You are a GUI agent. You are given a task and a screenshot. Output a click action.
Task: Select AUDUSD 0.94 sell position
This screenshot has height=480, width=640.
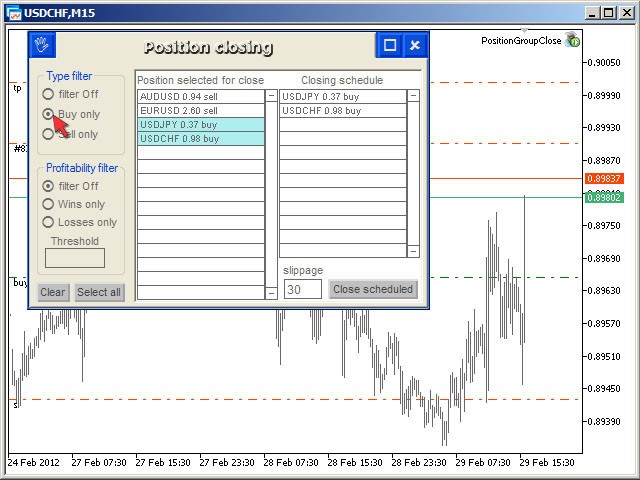(x=200, y=96)
